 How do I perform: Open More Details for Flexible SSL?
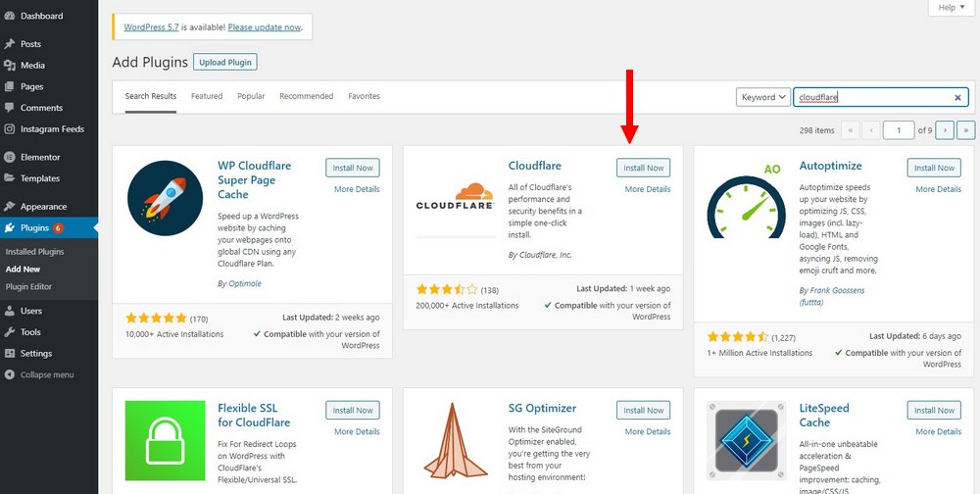[x=357, y=431]
